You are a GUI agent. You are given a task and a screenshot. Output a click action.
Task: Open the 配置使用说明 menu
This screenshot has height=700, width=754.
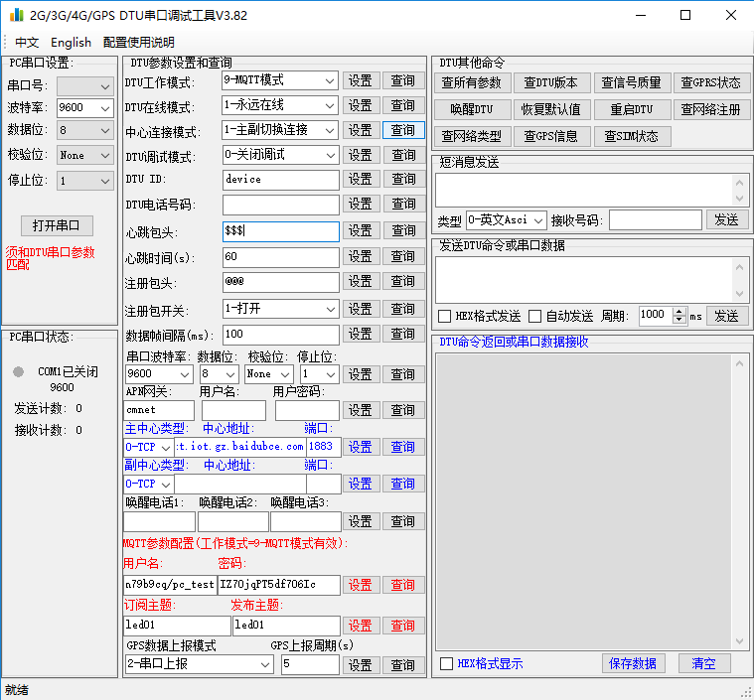pos(138,43)
